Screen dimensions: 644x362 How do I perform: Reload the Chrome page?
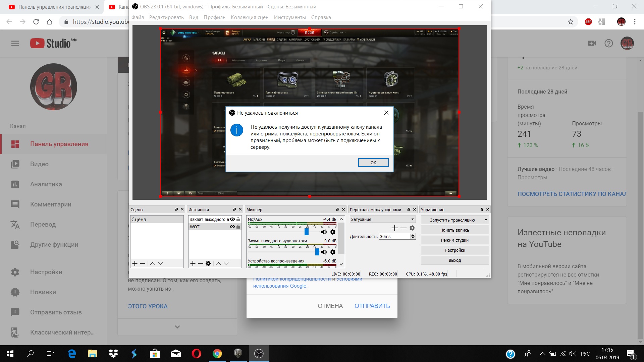pyautogui.click(x=36, y=22)
